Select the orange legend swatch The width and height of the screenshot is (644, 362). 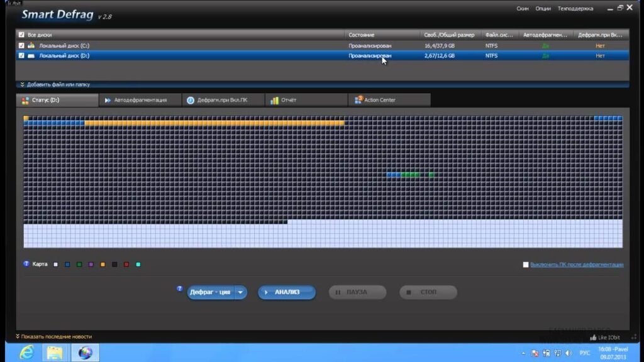(103, 265)
